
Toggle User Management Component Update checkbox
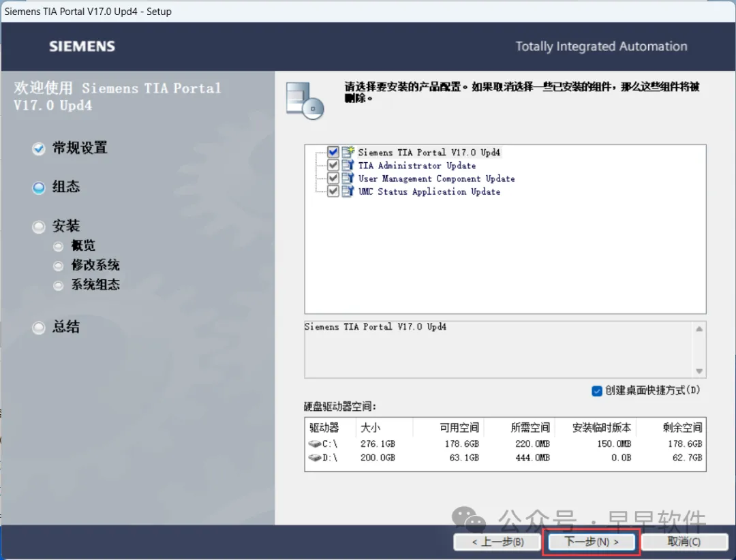tap(333, 178)
